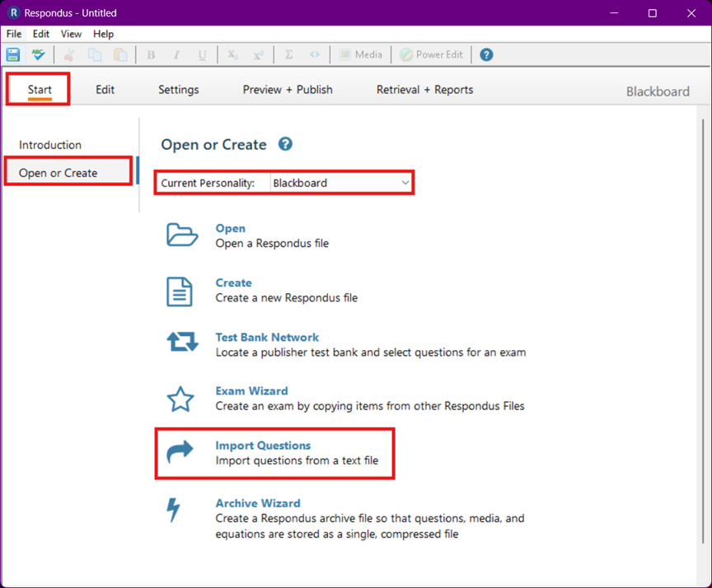
Task: Click the Paste clipboard icon
Action: (120, 55)
